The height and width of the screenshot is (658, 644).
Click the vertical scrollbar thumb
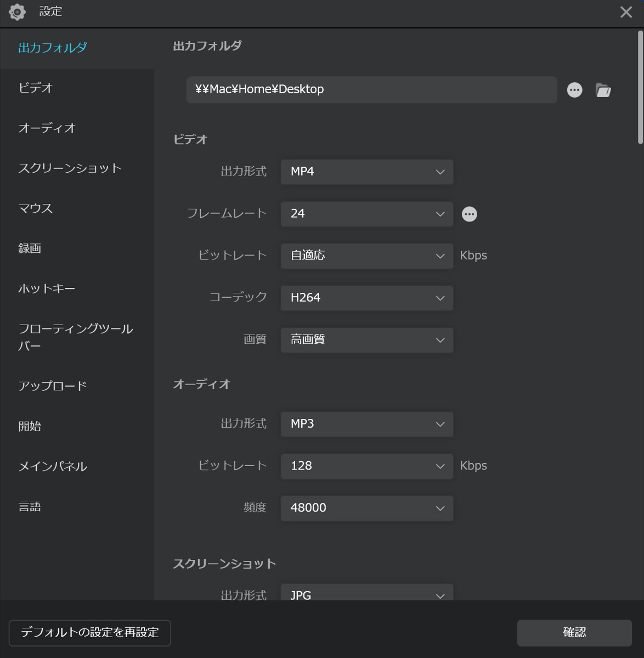point(640,88)
